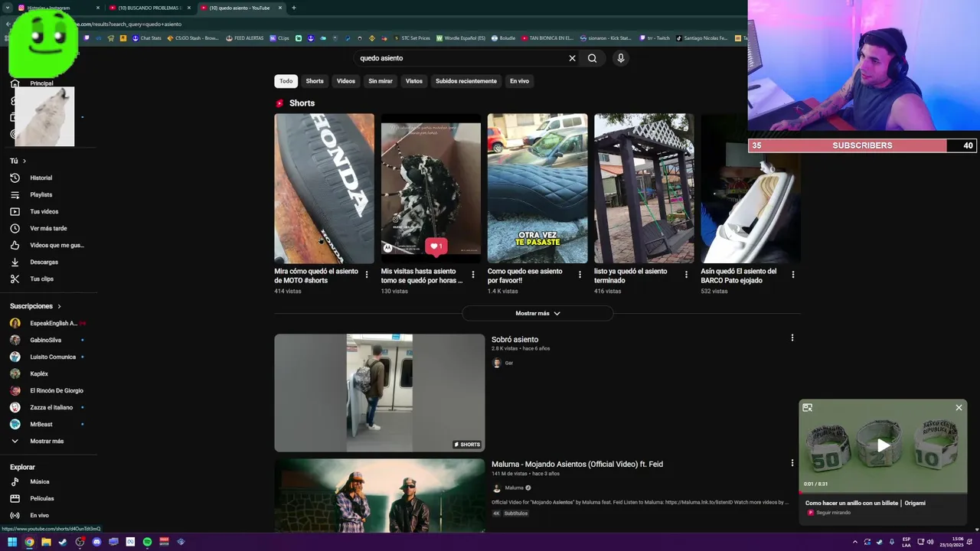Image resolution: width=980 pixels, height=551 pixels.
Task: Open options menu for listo ya quedó short
Action: click(686, 275)
